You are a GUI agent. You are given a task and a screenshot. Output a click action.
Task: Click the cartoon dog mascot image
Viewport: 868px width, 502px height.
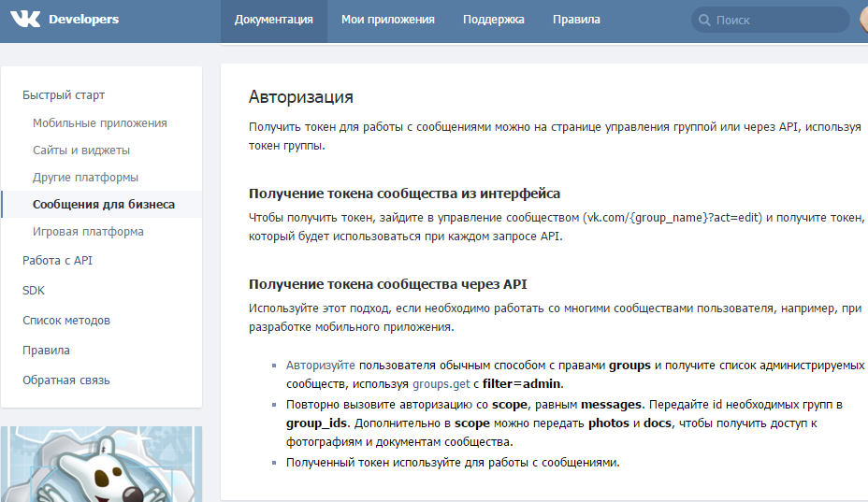point(101,465)
